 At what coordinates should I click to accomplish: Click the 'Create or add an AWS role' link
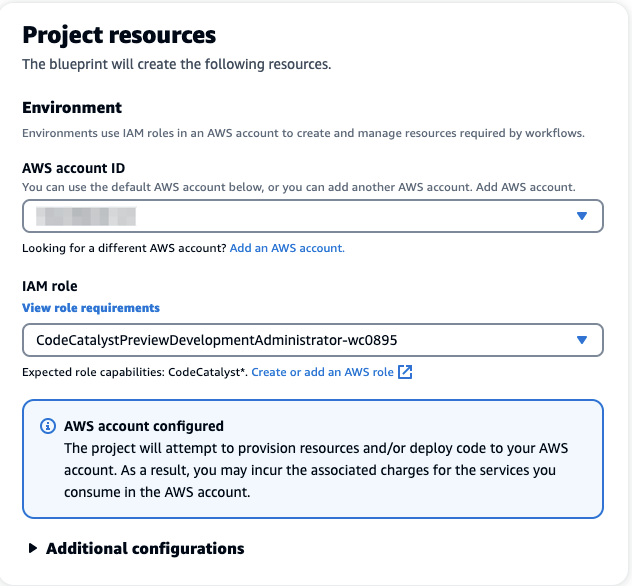(x=322, y=372)
